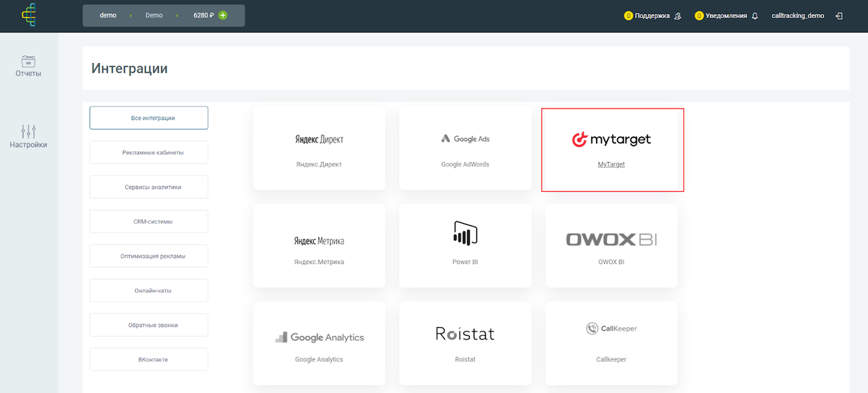Click the calltracking_demo username
The width and height of the screenshot is (868, 393).
point(798,15)
